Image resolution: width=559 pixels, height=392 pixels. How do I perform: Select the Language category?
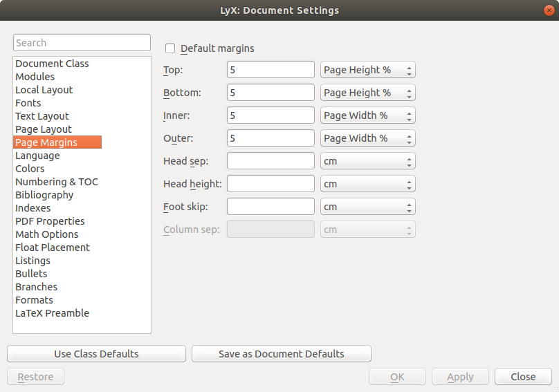pos(37,156)
